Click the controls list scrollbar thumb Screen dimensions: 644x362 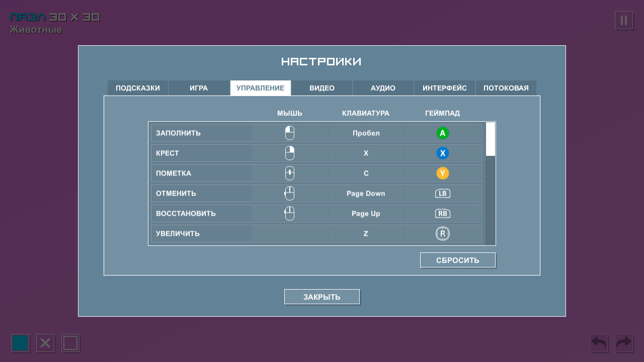[491, 139]
